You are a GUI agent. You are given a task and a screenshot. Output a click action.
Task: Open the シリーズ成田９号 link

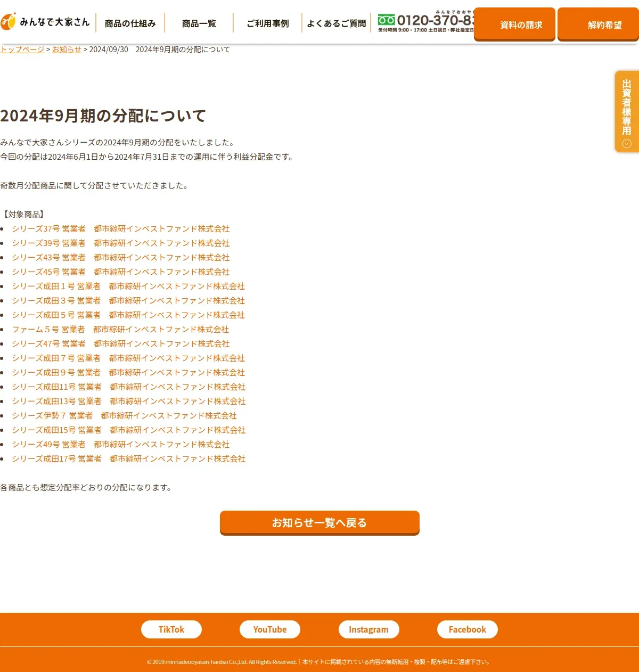(128, 373)
